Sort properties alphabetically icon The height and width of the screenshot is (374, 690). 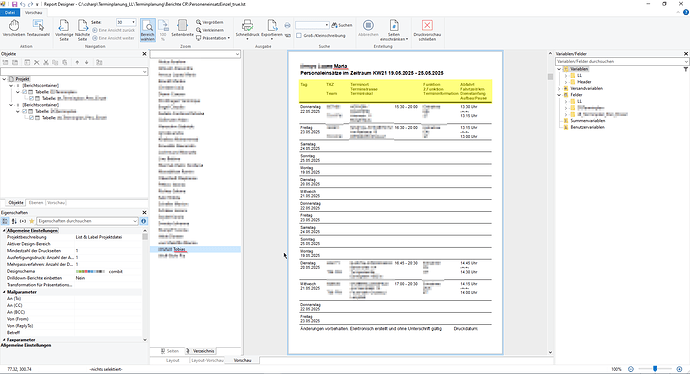point(14,221)
